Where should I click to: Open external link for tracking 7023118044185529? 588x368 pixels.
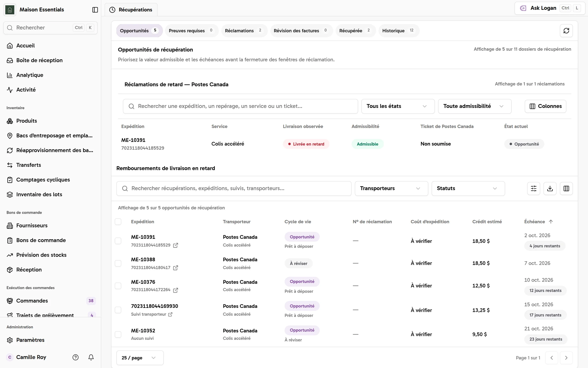tap(175, 245)
